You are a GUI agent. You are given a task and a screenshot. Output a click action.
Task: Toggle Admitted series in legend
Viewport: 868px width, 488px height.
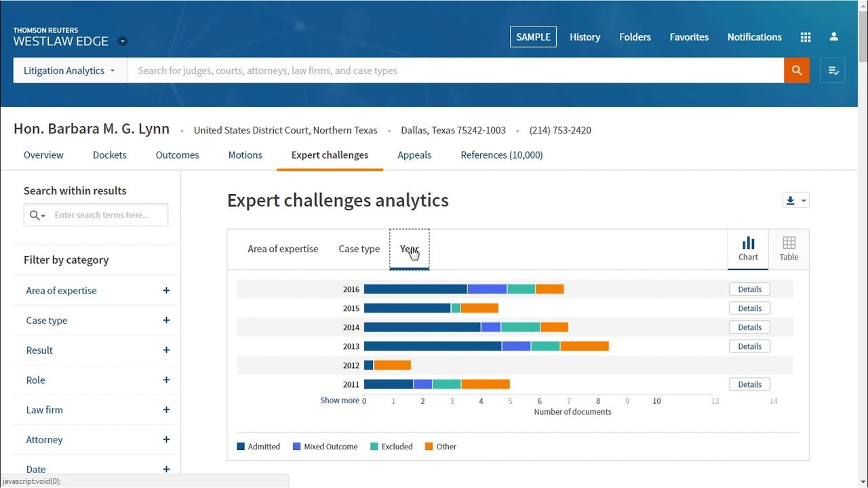point(258,447)
